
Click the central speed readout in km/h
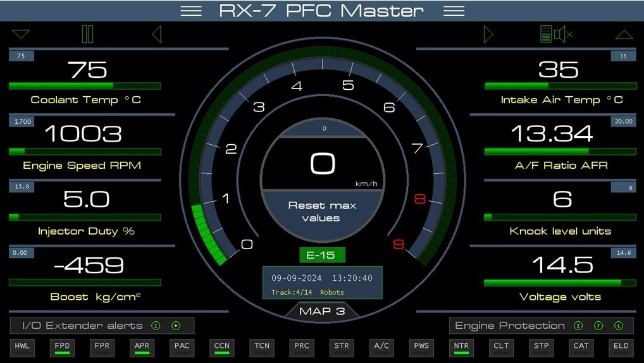point(323,164)
